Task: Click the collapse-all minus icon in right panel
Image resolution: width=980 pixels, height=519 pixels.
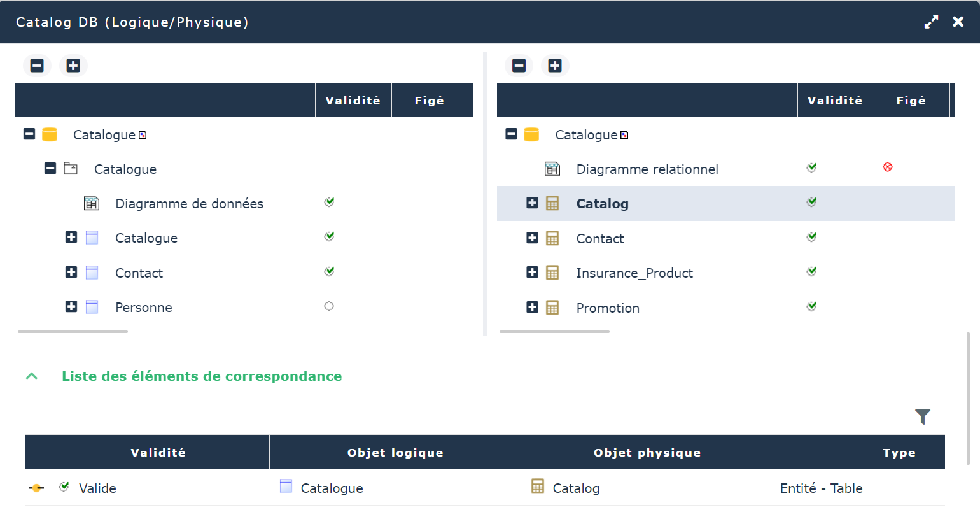Action: coord(519,66)
